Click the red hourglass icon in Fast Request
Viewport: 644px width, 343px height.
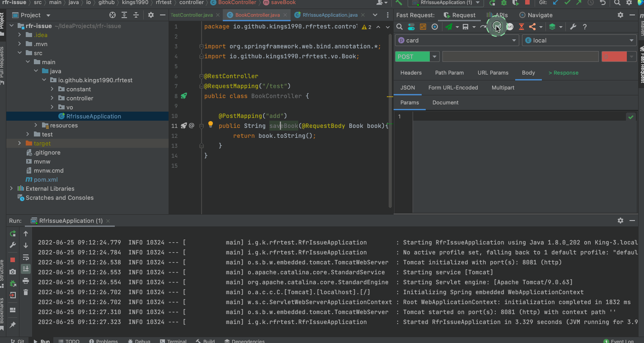pyautogui.click(x=521, y=27)
